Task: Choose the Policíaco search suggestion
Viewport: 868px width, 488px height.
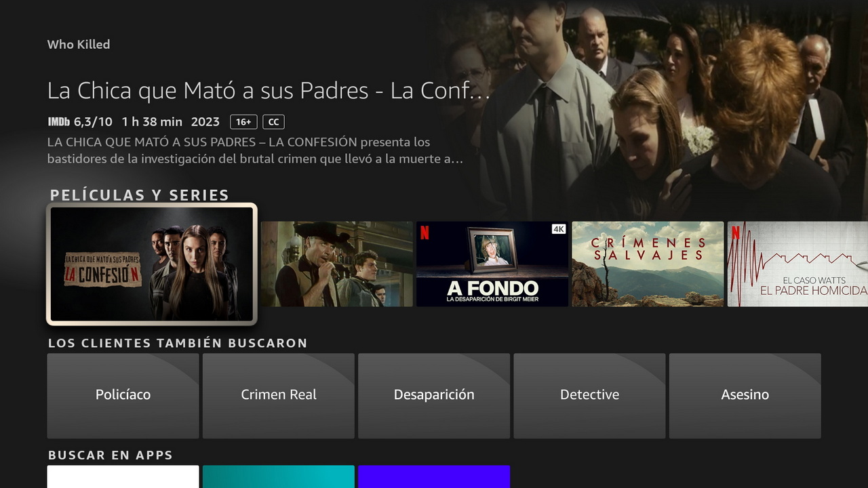Action: pos(123,395)
